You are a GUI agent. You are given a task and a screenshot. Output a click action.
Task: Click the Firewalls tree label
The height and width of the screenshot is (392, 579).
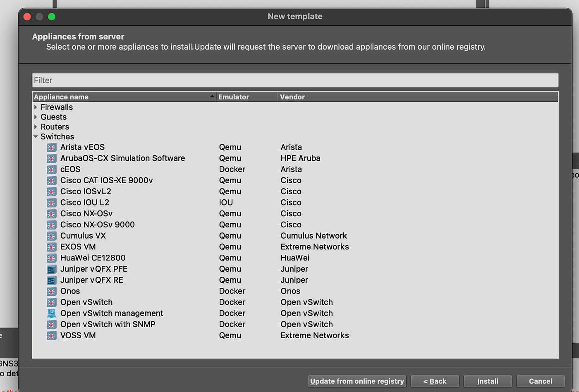tap(57, 107)
